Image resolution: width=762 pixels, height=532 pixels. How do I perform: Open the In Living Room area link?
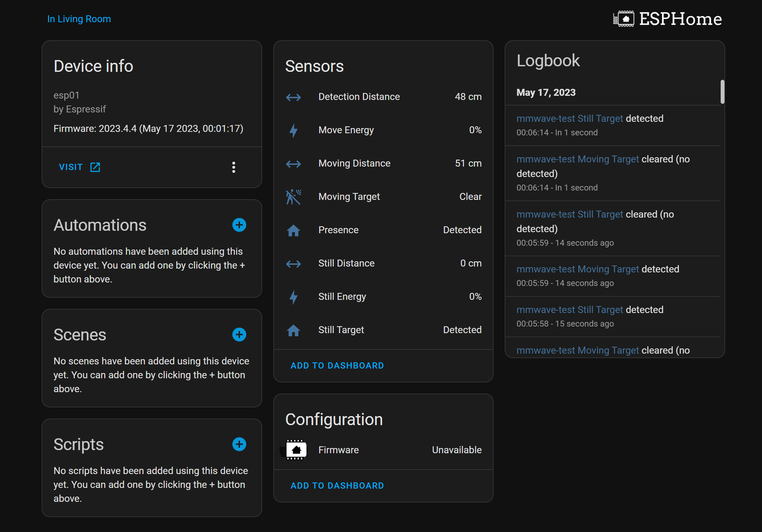79,19
